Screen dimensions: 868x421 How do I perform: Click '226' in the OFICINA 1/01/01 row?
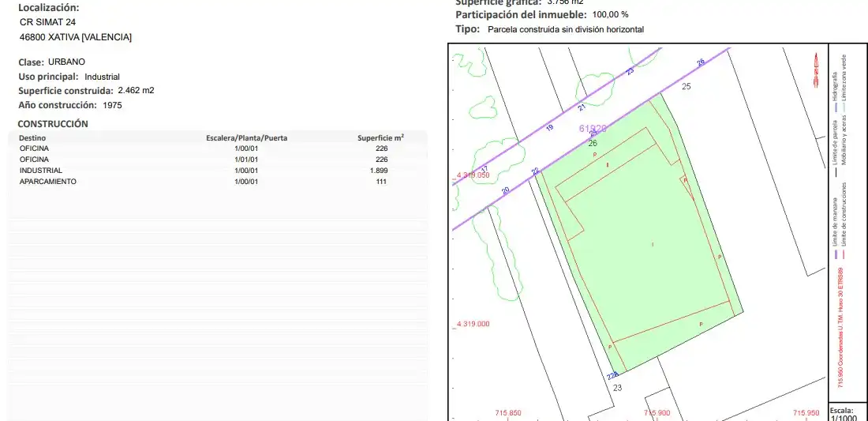381,160
